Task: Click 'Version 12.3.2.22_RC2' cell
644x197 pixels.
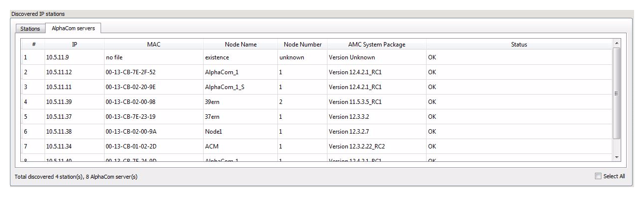Action: [x=377, y=147]
